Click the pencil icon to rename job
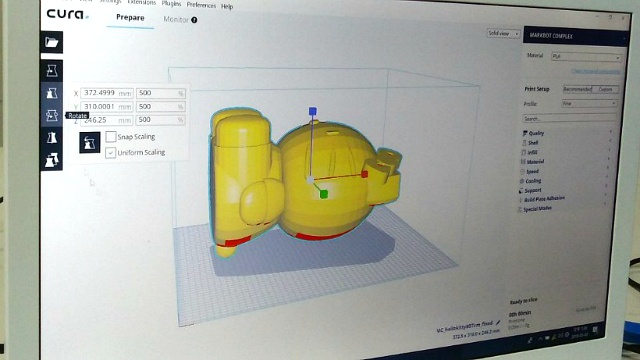 [498, 322]
